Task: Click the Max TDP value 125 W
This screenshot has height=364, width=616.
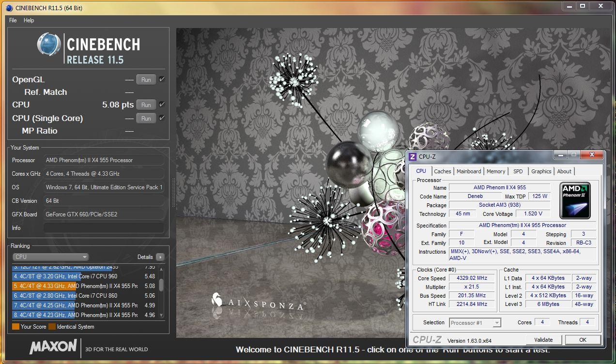Action: (539, 196)
